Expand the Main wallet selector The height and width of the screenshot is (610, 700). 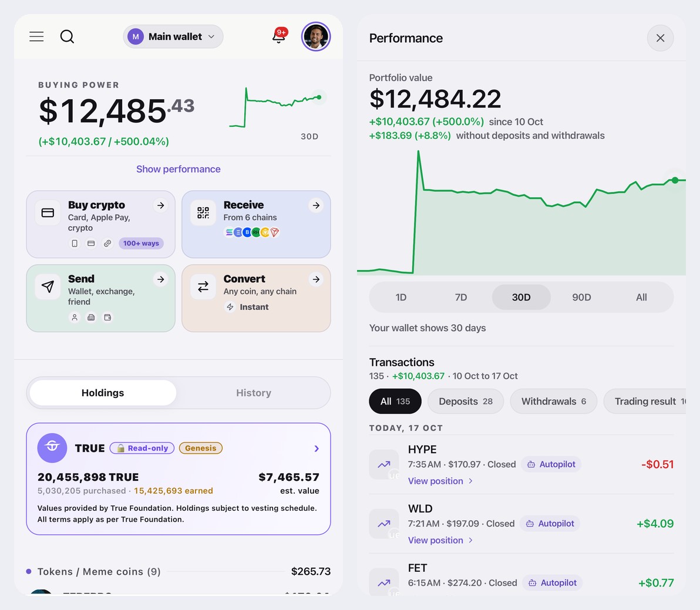coord(173,36)
